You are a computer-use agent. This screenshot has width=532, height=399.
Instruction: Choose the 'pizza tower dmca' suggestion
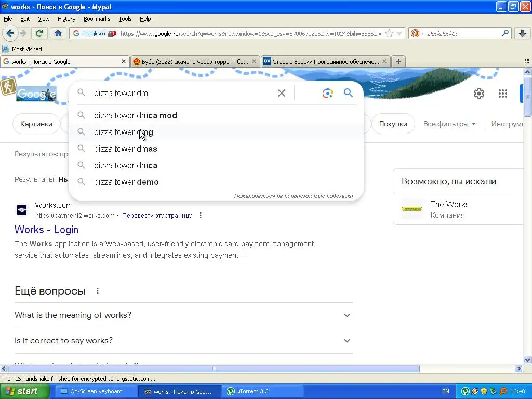[216, 165]
